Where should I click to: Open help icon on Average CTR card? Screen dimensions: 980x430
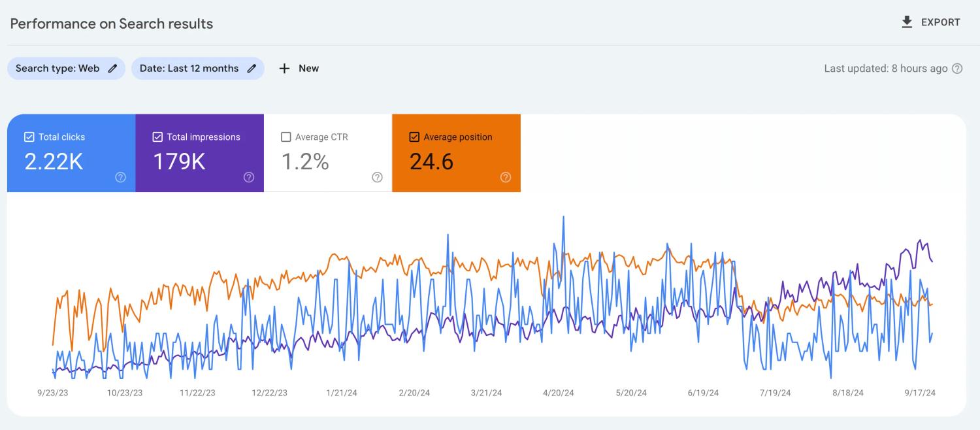(377, 177)
